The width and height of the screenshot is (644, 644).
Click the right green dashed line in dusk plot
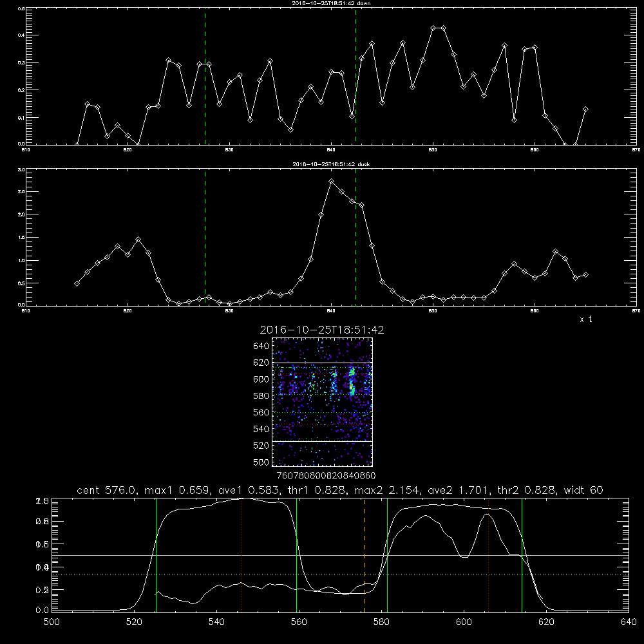coord(355,238)
